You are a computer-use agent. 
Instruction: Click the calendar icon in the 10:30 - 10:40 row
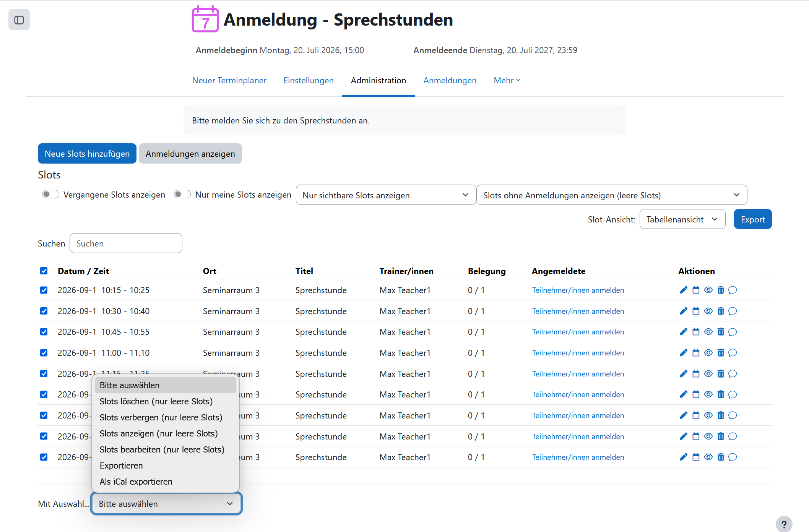[696, 311]
